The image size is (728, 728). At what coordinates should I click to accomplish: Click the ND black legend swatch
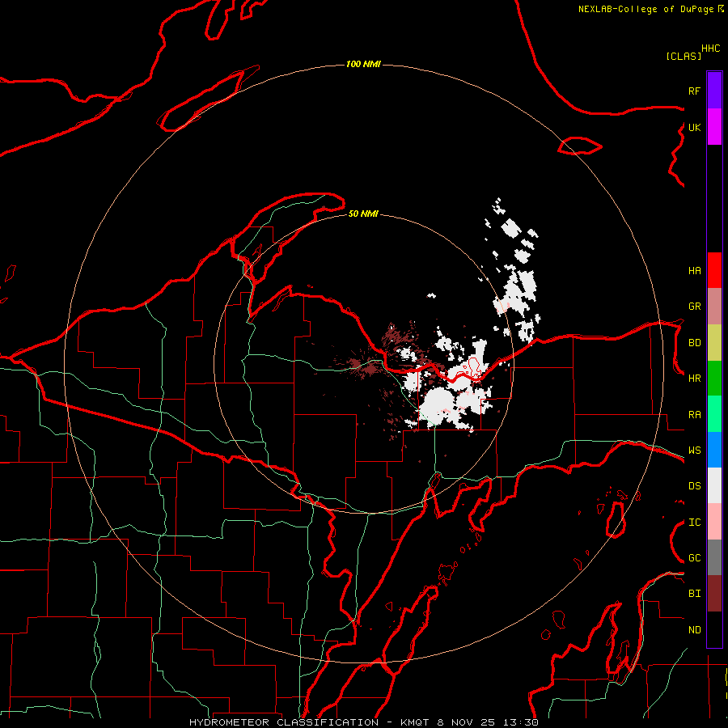coord(714,629)
